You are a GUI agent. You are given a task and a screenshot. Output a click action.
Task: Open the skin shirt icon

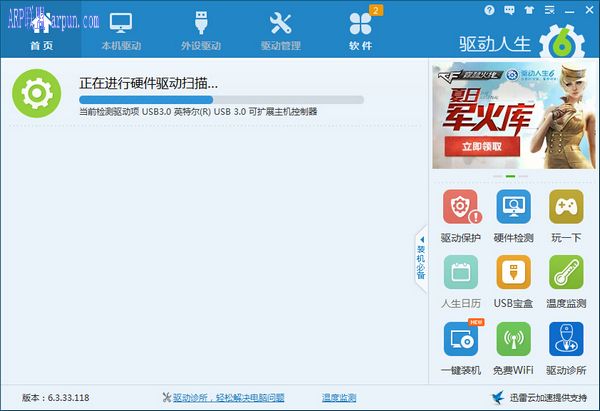(x=530, y=10)
